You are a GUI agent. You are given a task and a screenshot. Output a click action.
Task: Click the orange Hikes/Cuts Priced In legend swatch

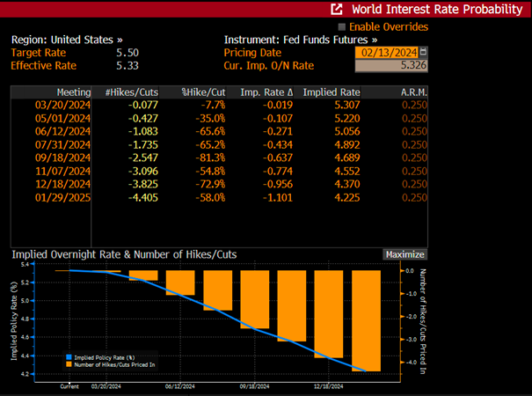(69, 364)
